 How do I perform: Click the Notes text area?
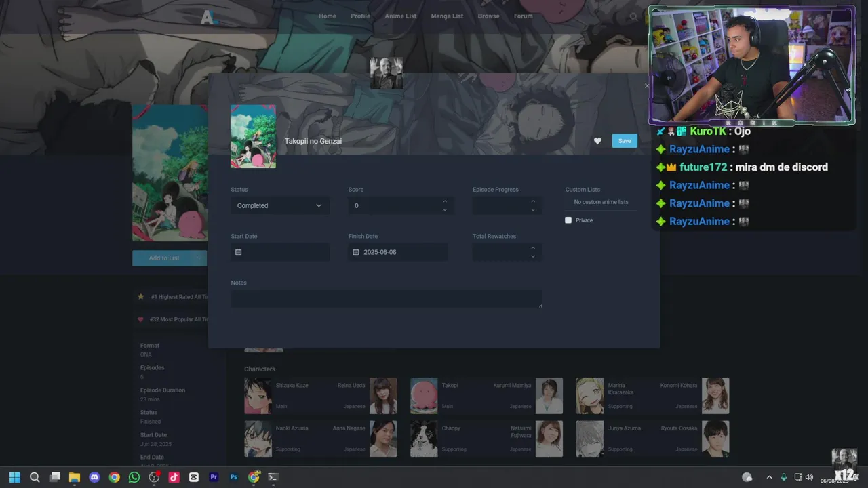click(387, 299)
